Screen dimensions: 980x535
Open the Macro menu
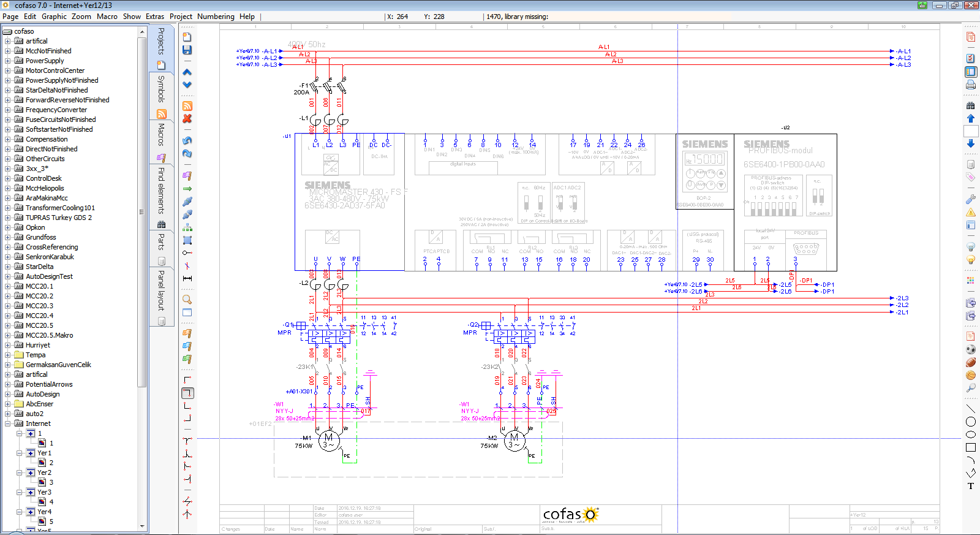coord(107,17)
